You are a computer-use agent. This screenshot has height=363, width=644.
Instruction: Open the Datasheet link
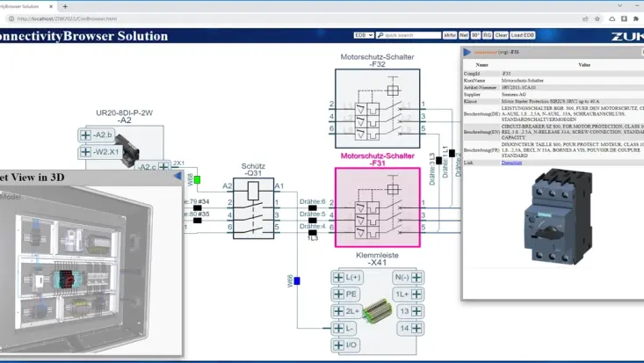coord(510,163)
